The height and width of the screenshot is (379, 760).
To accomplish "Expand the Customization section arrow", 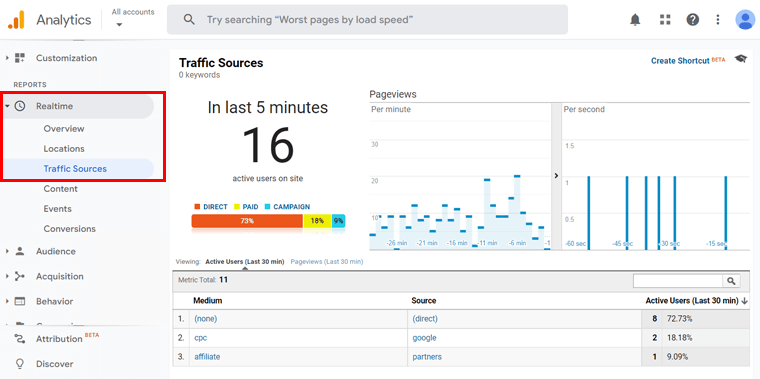I will point(7,58).
